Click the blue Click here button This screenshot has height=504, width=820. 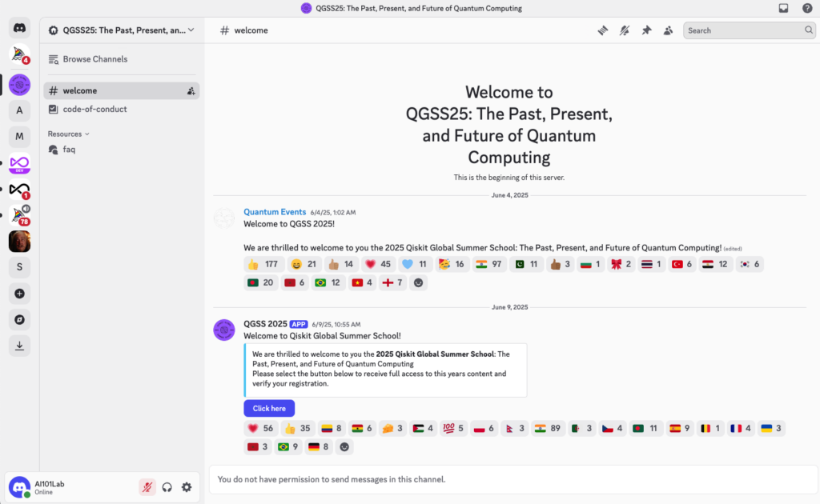(x=269, y=409)
